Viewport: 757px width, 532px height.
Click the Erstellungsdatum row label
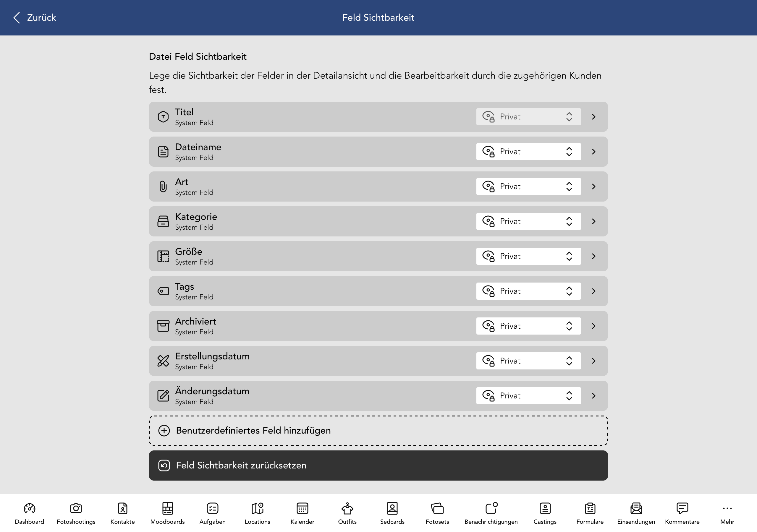pos(212,356)
